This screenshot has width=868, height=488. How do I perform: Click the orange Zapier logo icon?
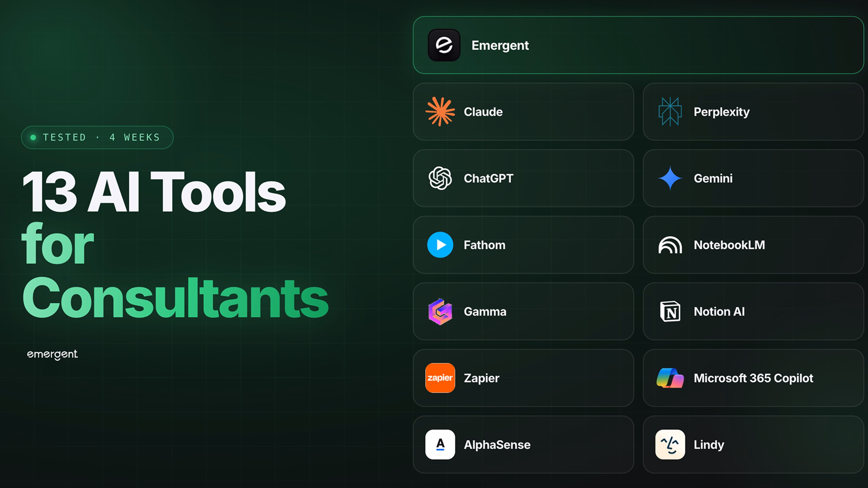pos(440,378)
